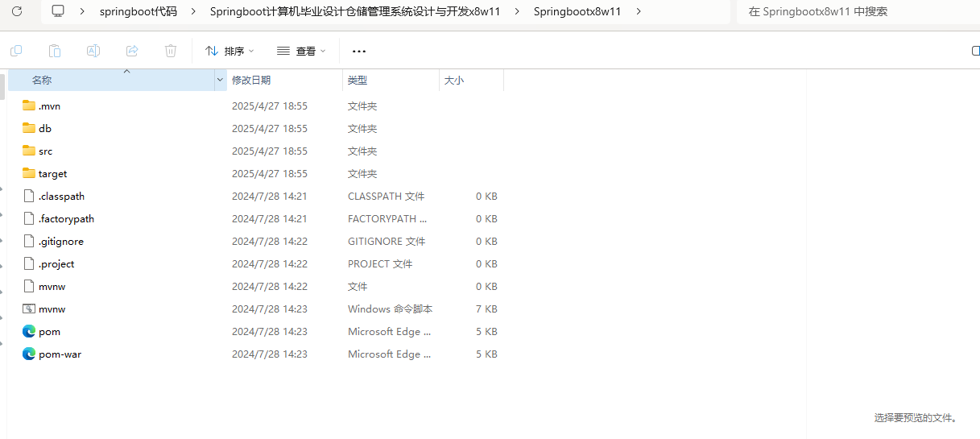Click the .project file name
Image resolution: width=980 pixels, height=439 pixels.
[x=56, y=263]
